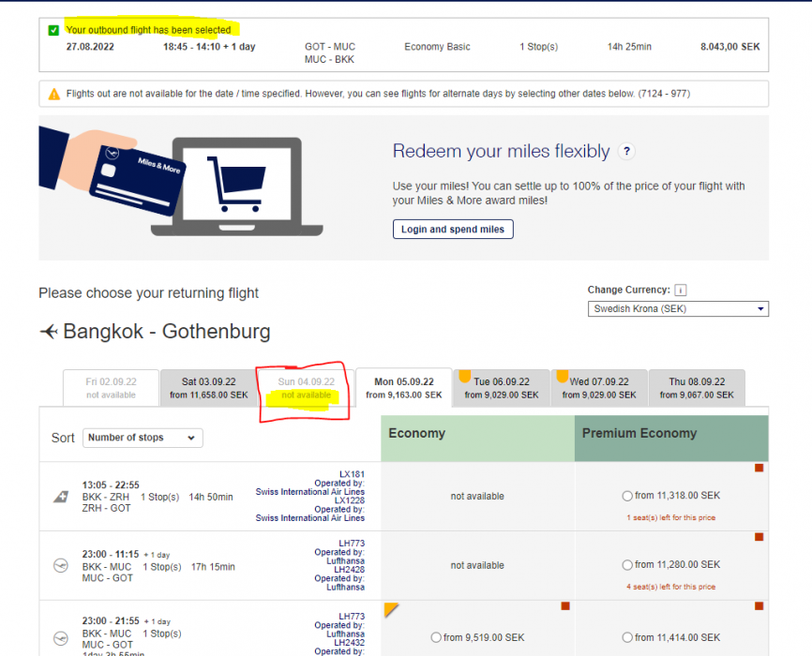Image resolution: width=812 pixels, height=656 pixels.
Task: Select Premium Economy fare from 11,280.00 SEK
Action: pos(627,565)
